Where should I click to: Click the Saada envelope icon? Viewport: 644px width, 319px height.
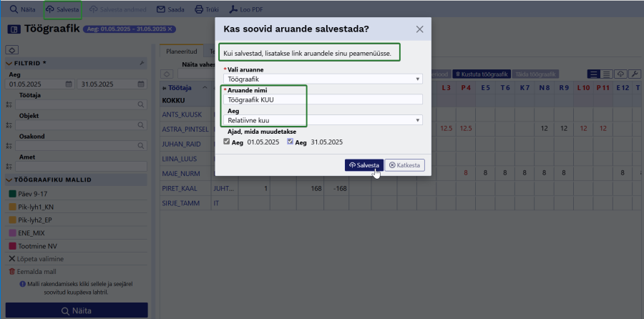point(161,10)
